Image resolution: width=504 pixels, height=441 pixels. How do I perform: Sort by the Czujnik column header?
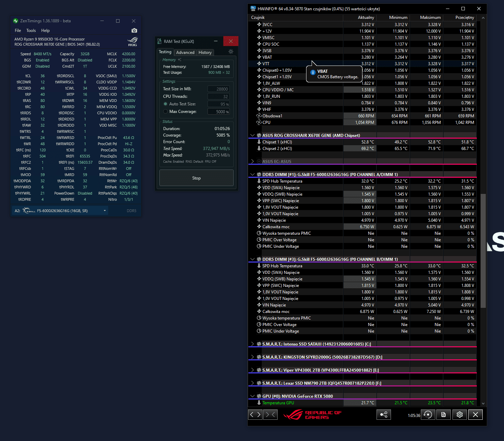click(x=295, y=18)
